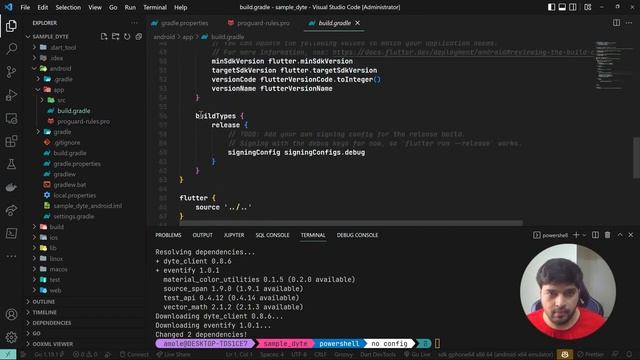Switch to the PROBLEMS panel tab
640x360 pixels.
click(168, 235)
